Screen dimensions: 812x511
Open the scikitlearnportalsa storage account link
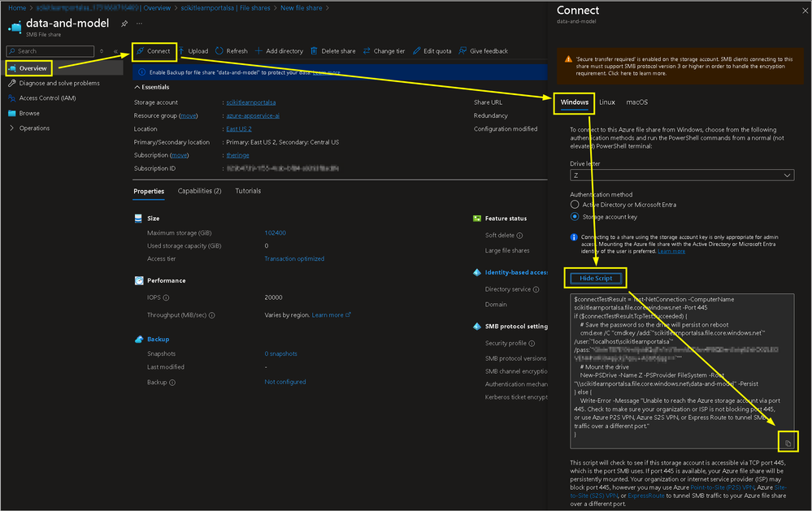(x=250, y=102)
